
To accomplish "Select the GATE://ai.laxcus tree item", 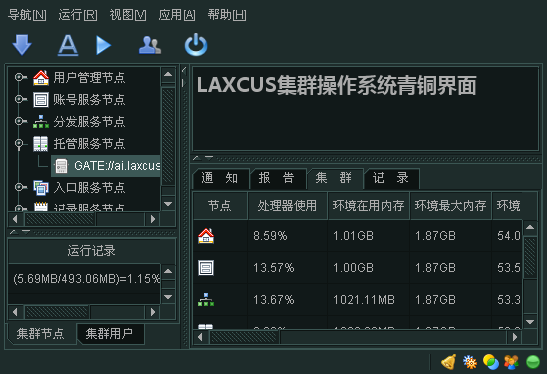I will tap(106, 166).
